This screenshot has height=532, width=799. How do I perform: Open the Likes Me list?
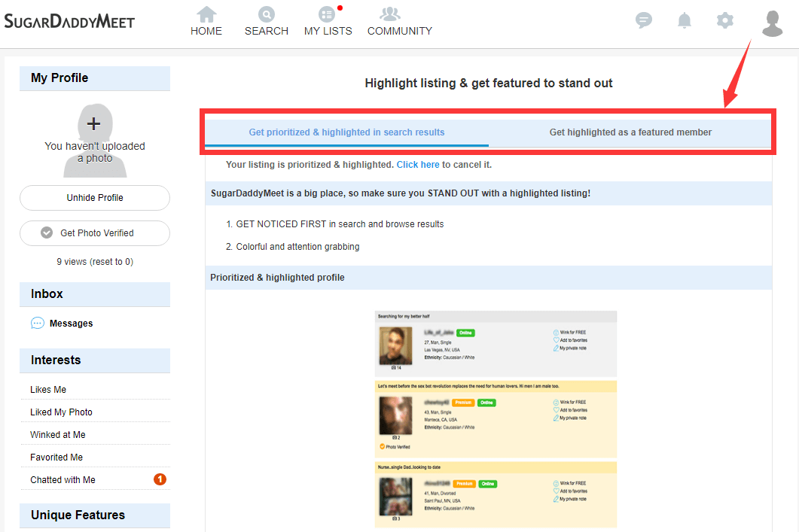(48, 390)
